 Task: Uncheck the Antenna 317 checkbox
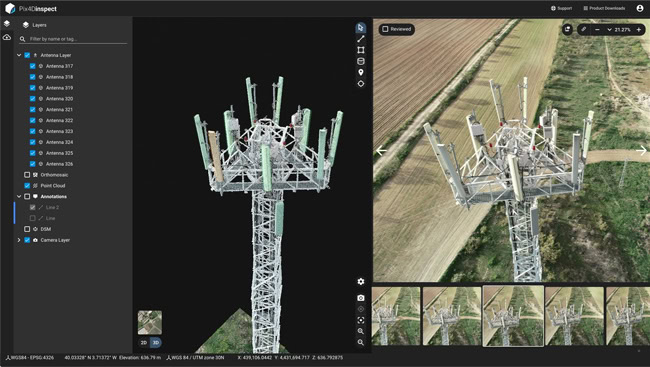[x=33, y=66]
